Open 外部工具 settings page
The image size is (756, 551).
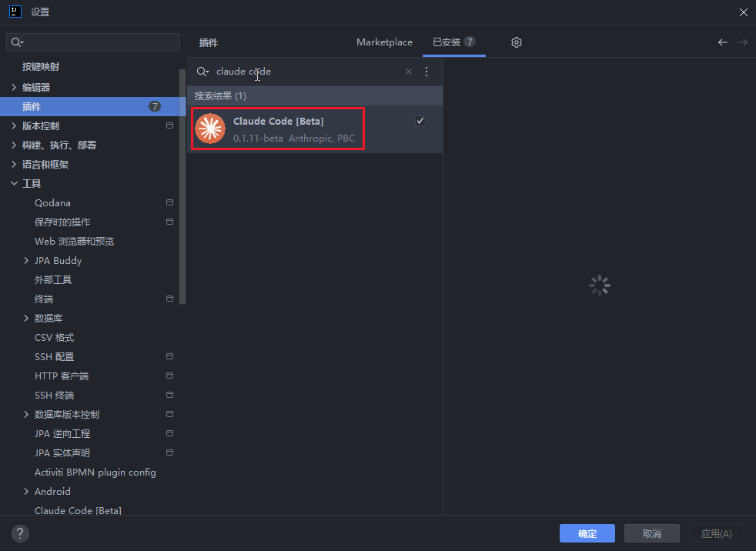53,279
